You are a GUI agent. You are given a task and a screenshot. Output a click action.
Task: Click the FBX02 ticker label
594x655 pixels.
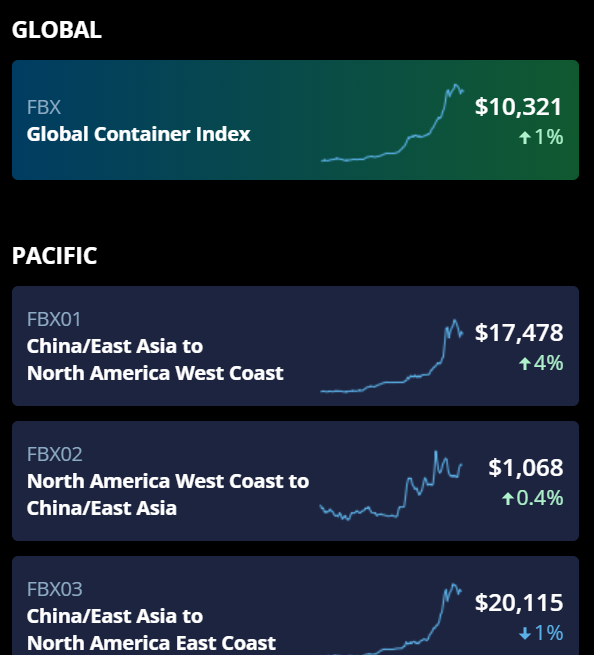tap(55, 454)
